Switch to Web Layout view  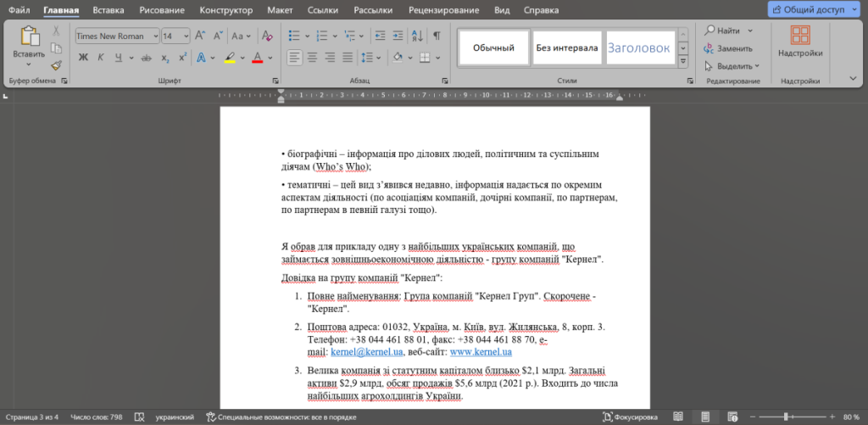(733, 417)
